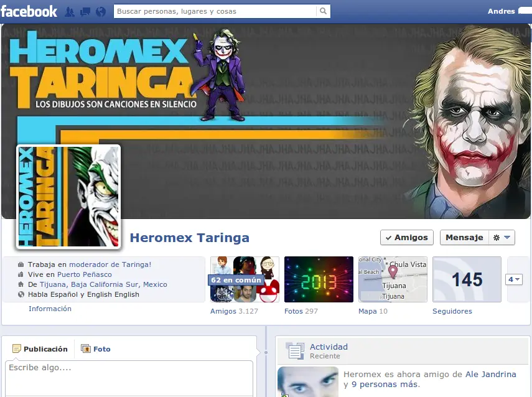
Task: Open the Amigos 3.127 link
Action: (234, 311)
